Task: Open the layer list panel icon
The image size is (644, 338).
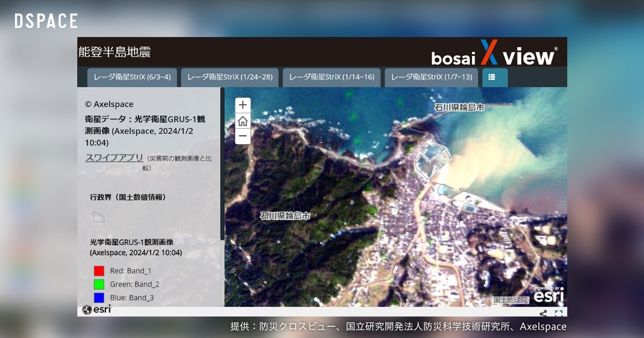Action: 494,77
